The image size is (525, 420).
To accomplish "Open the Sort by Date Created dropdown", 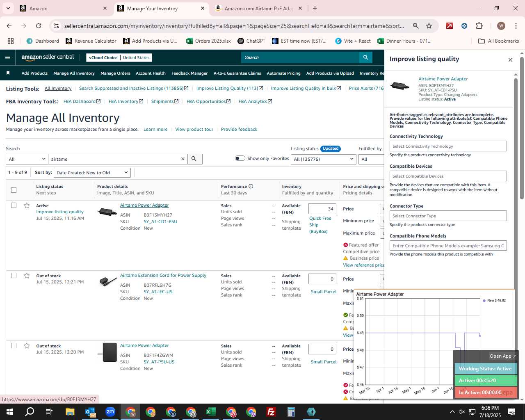I will tap(92, 173).
